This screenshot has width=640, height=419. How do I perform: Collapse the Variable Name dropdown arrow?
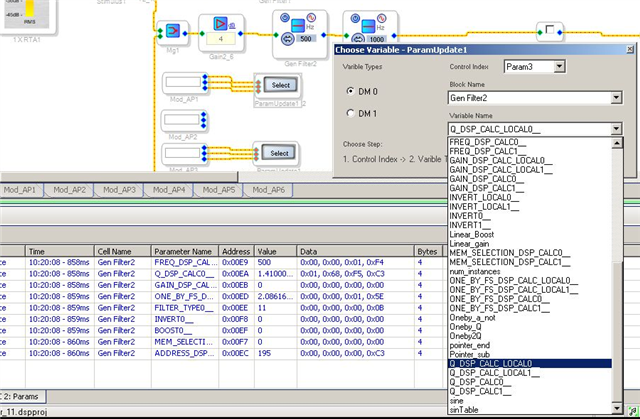616,129
